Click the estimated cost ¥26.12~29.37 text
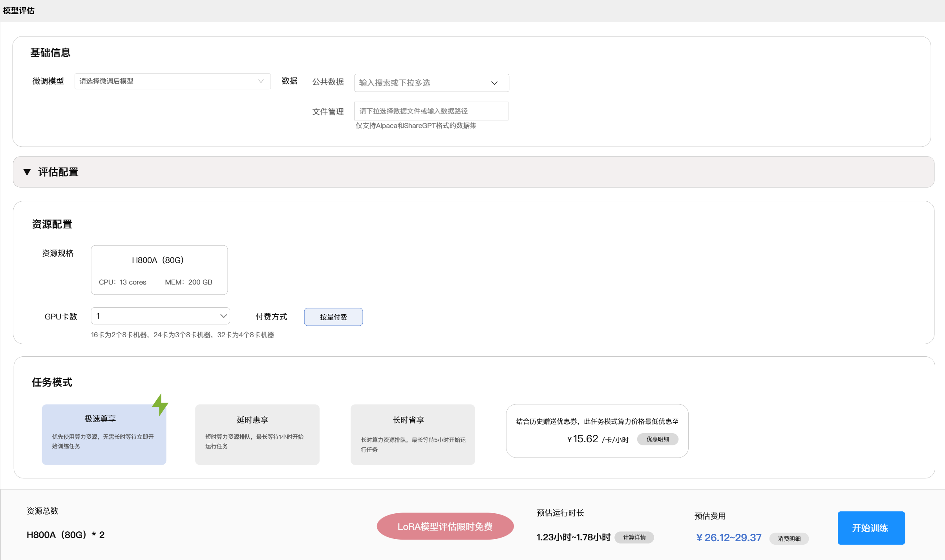This screenshot has height=560, width=945. click(x=729, y=538)
